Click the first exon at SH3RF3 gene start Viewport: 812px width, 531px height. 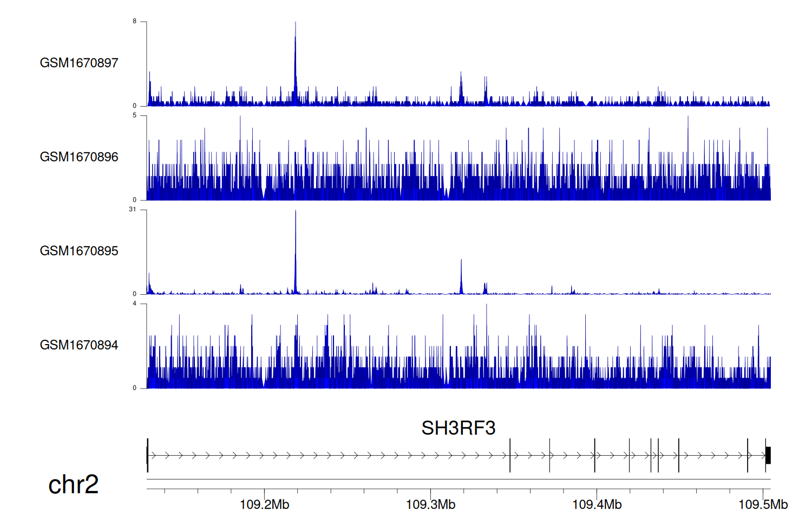(148, 455)
